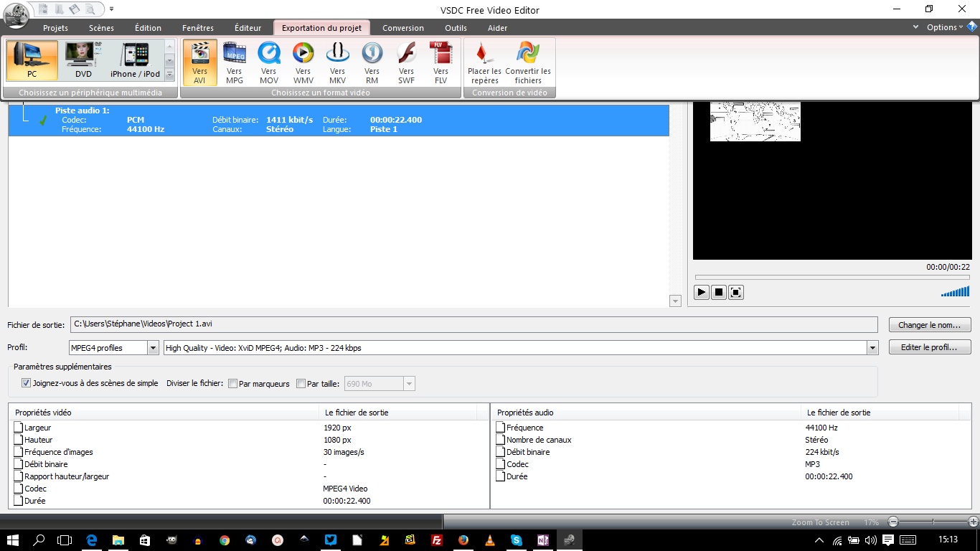
Task: Open Éditeur ribbon tab
Action: (248, 28)
